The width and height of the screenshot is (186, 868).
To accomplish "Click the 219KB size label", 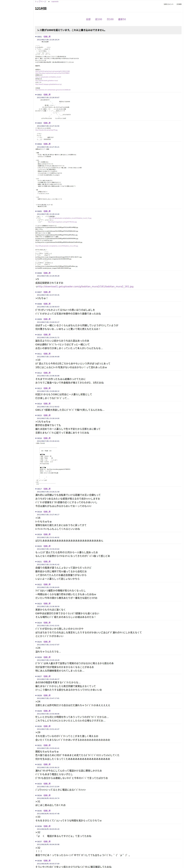I will [x=179, y=4].
